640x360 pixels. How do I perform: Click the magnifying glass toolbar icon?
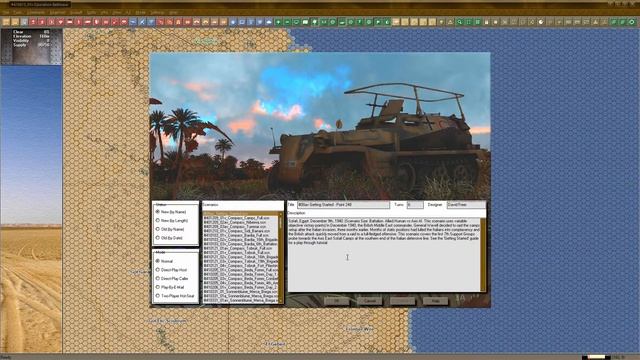point(459,22)
